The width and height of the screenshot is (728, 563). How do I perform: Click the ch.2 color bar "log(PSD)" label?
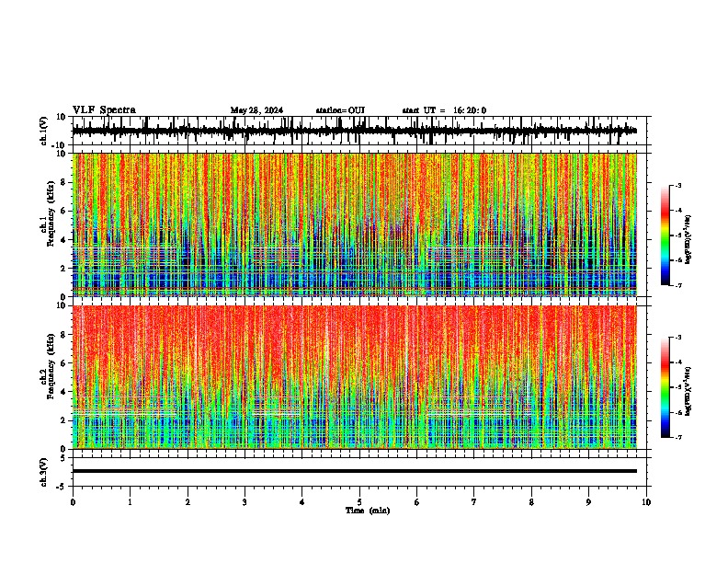688,391
